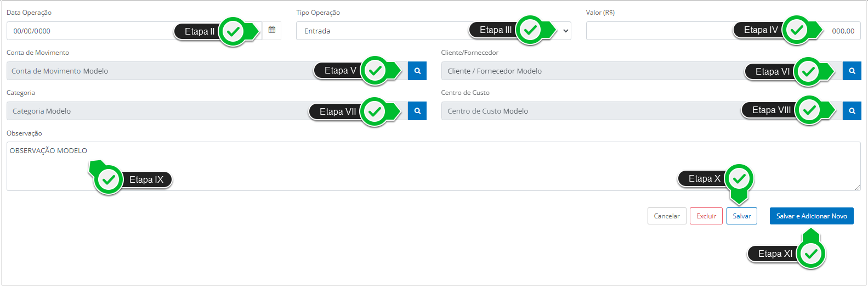Click the Etapa X green checkmark badge
Screen dimensions: 868x287
739,178
